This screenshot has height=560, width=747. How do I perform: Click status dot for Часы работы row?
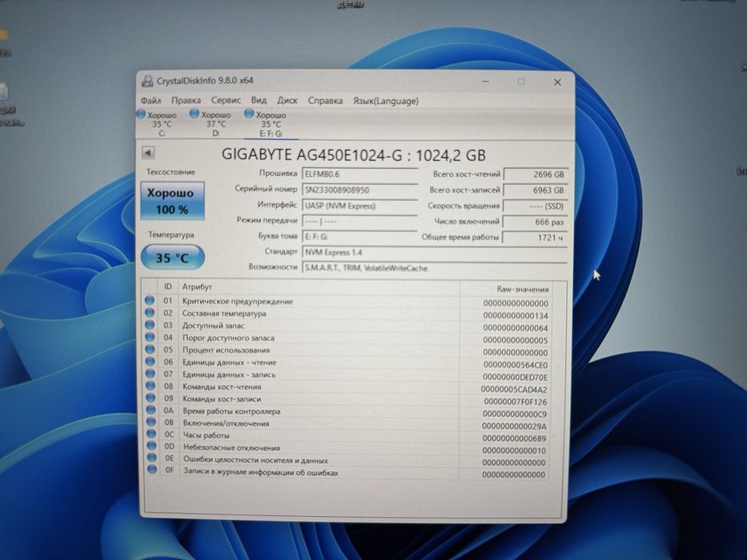point(151,434)
